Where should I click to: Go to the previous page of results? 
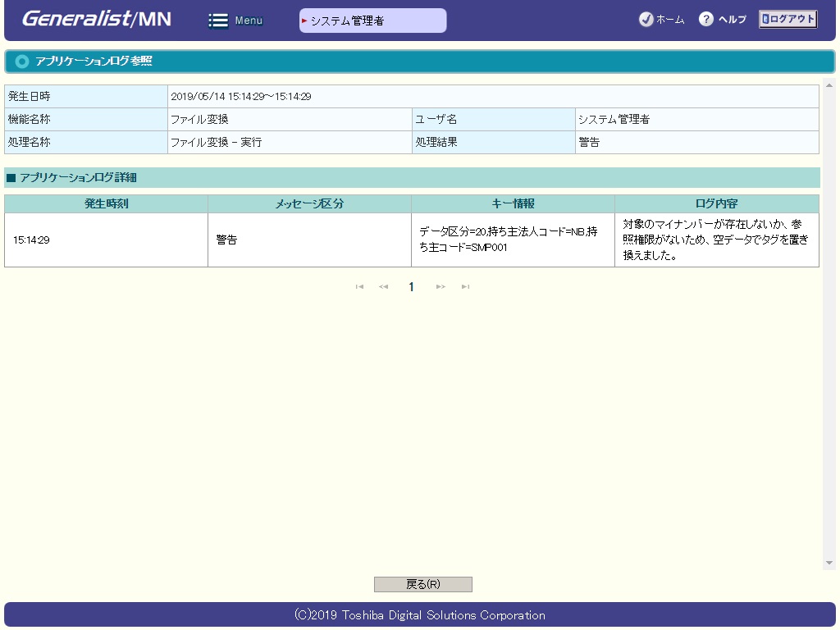[383, 287]
